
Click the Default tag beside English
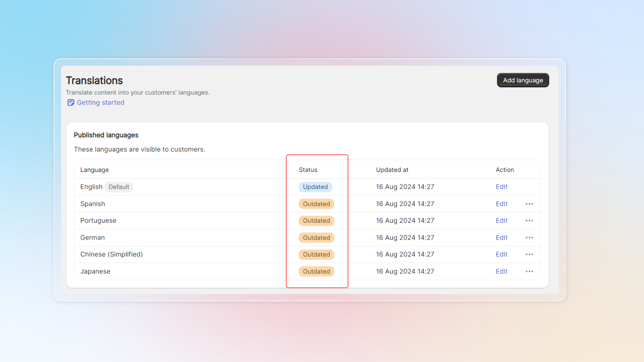[x=119, y=187]
